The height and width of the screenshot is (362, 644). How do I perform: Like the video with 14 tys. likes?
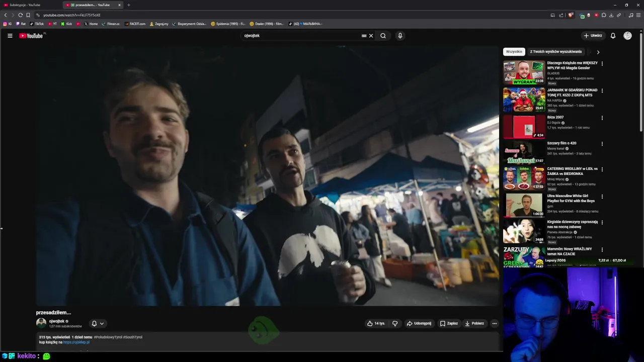(376, 323)
